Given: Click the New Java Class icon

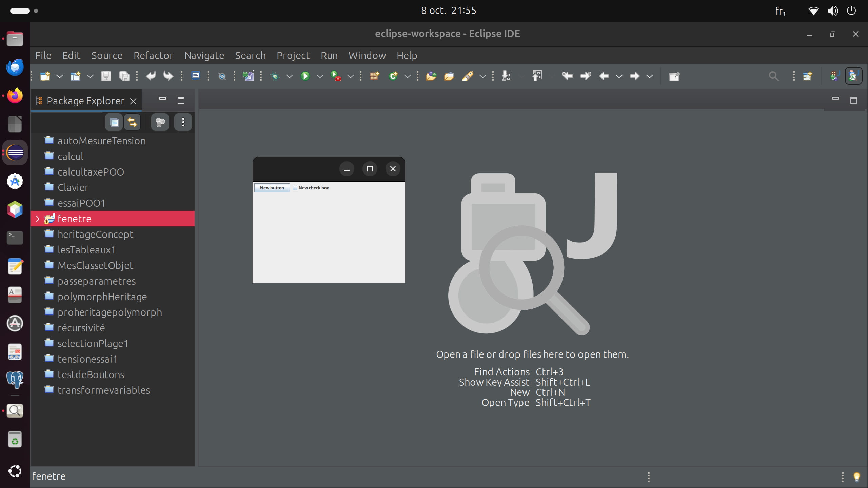Looking at the screenshot, I should (393, 76).
